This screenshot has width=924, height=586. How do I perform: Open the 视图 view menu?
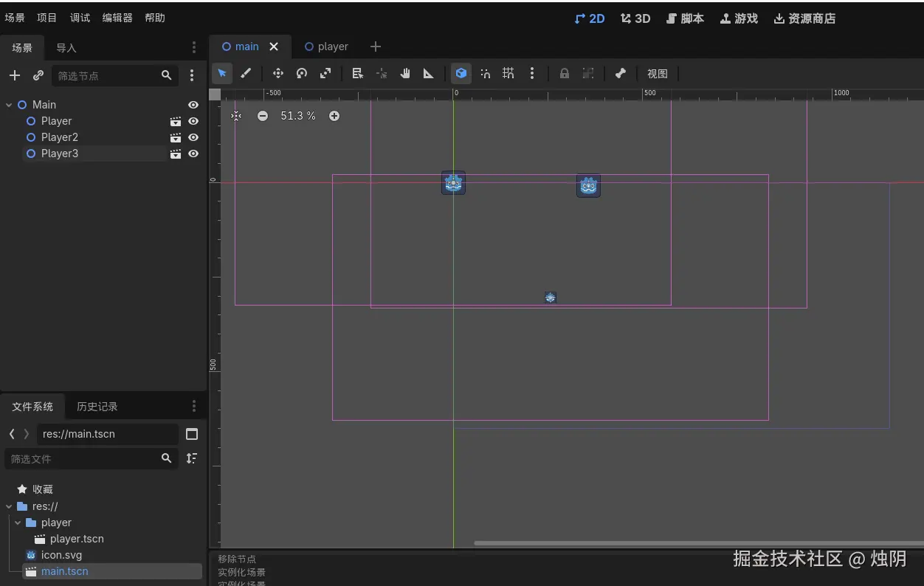(x=658, y=74)
